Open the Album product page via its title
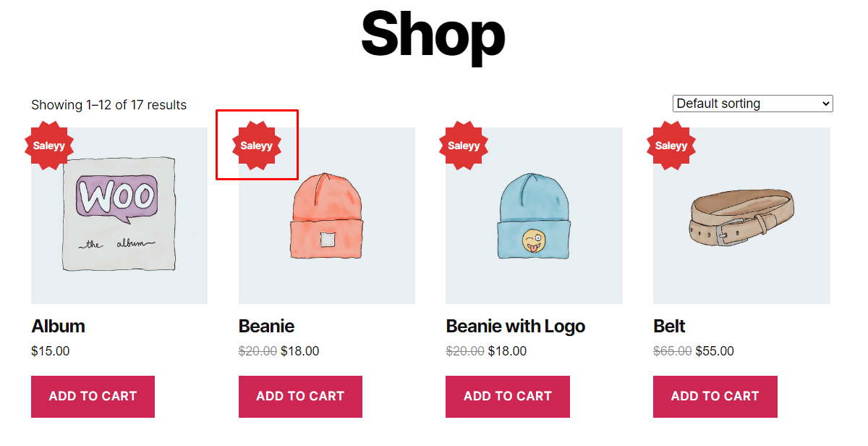 pyautogui.click(x=58, y=326)
